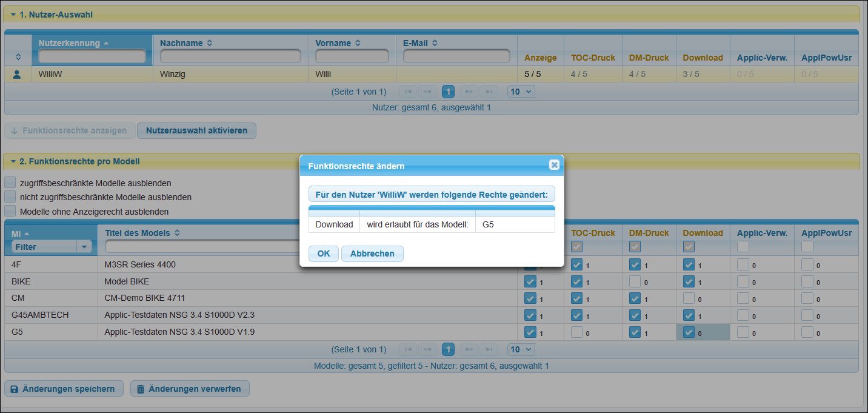Click sort icon next to E-Mail column
Image resolution: width=868 pixels, height=413 pixels.
(435, 43)
